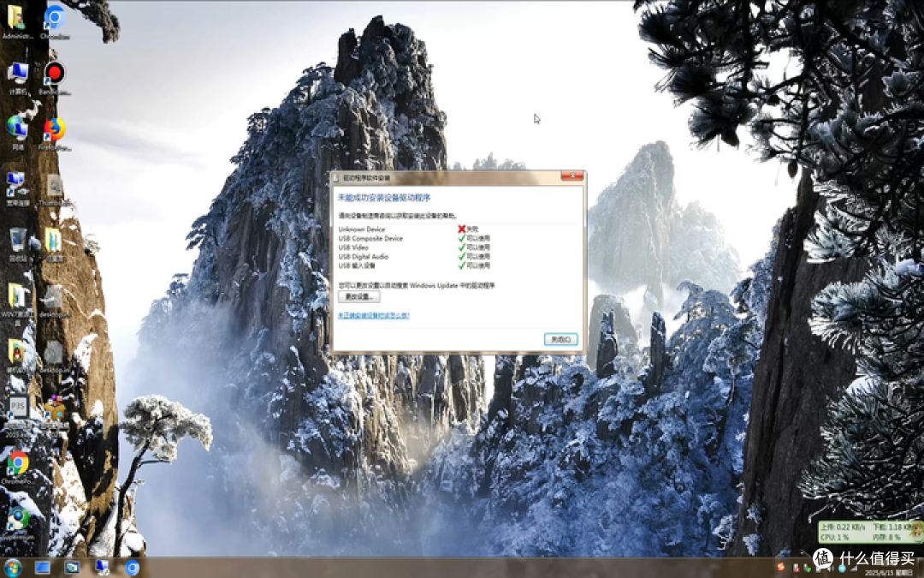
Task: Open the improper installation help link
Action: click(374, 315)
